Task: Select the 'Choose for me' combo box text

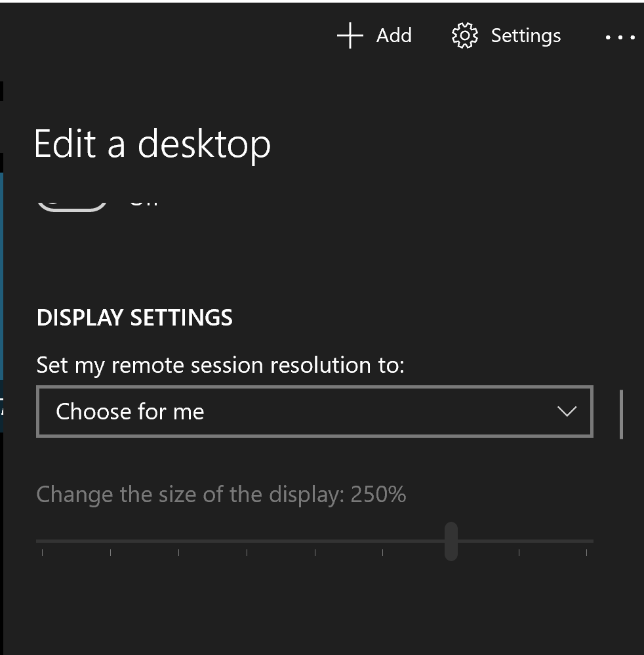Action: click(131, 412)
